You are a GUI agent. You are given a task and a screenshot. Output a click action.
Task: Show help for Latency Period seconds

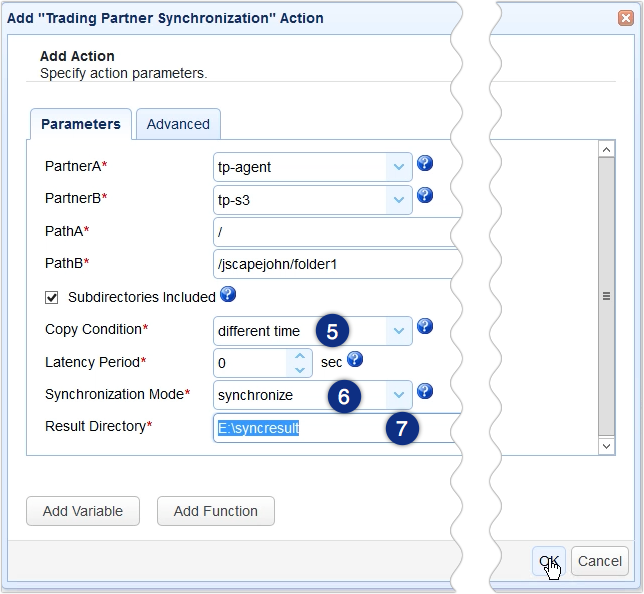tap(355, 359)
